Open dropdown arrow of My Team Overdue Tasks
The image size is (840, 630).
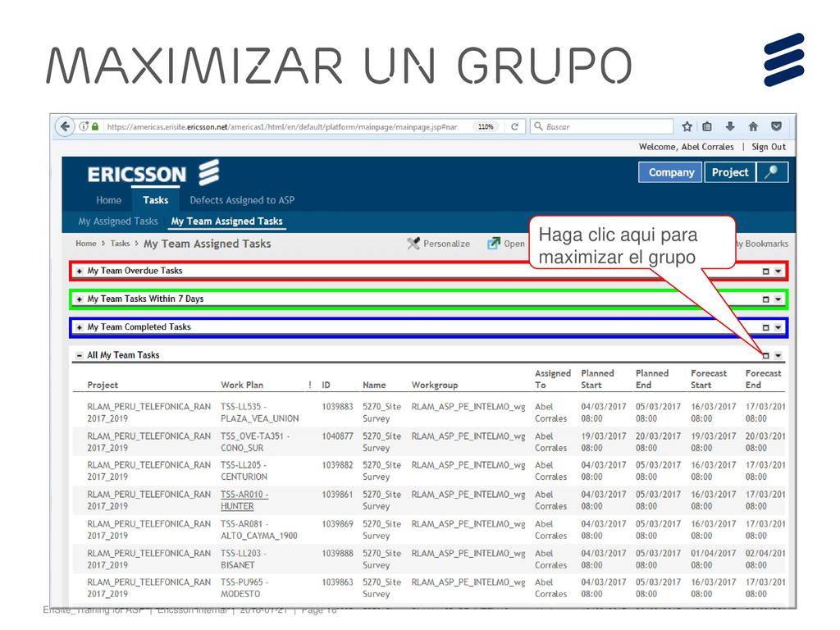point(778,272)
